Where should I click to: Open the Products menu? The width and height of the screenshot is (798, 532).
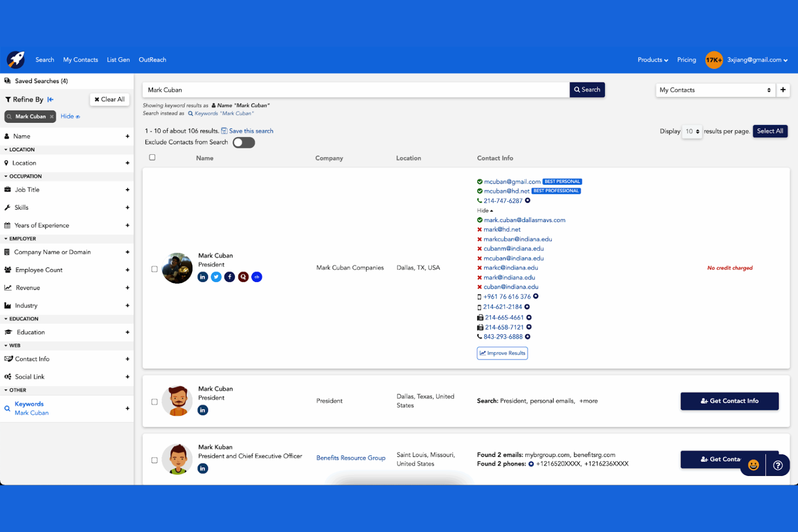pyautogui.click(x=652, y=60)
